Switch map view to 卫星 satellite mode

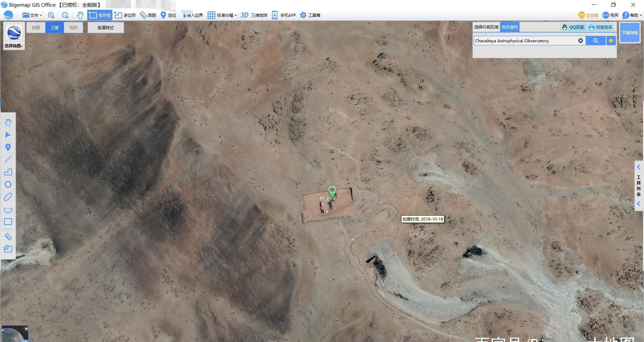pyautogui.click(x=55, y=27)
